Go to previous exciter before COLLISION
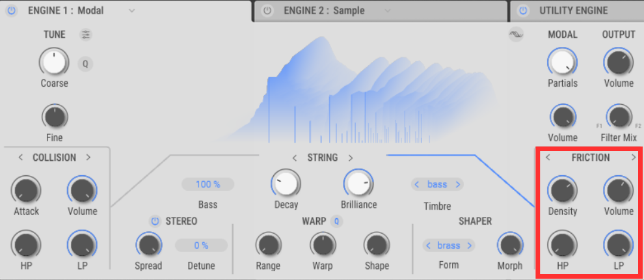Screen dimensions: 644x280 pyautogui.click(x=21, y=158)
